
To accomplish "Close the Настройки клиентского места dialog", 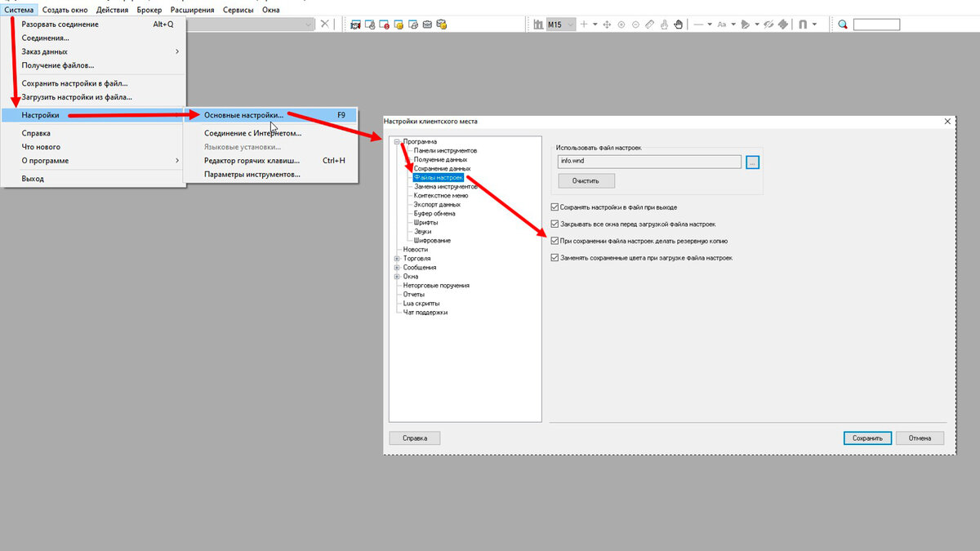I will (x=947, y=122).
